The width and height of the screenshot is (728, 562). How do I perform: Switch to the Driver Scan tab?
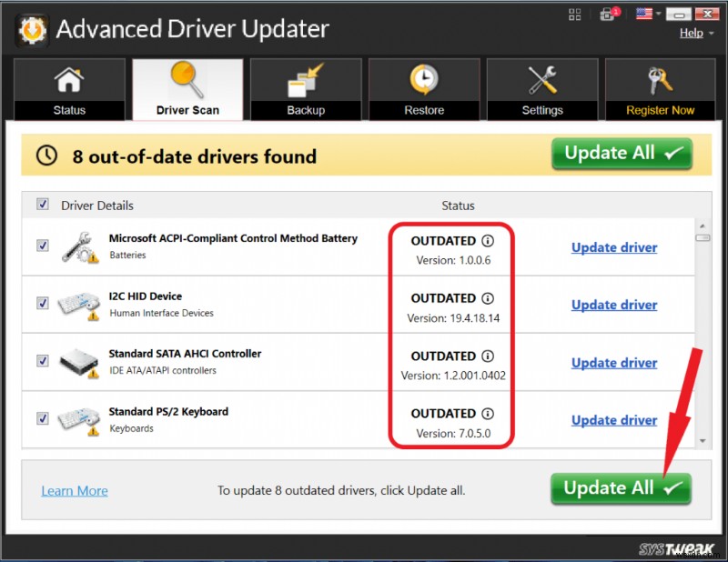(x=187, y=89)
